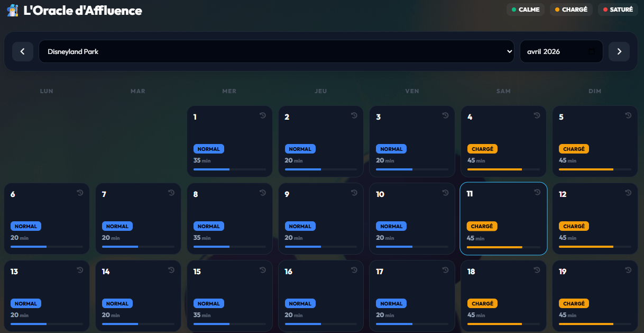Screen dimensions: 644x333
Task: Click the history icon on day 1
Action: [263, 115]
